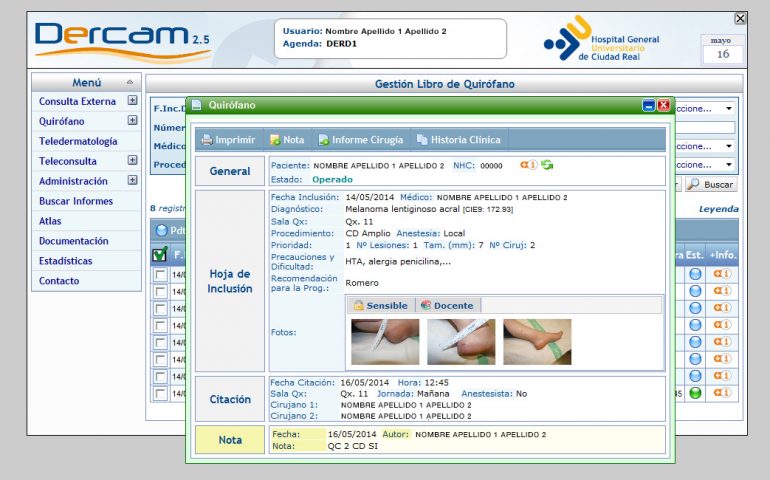Minimize the Quirófano dialog window

coord(648,105)
